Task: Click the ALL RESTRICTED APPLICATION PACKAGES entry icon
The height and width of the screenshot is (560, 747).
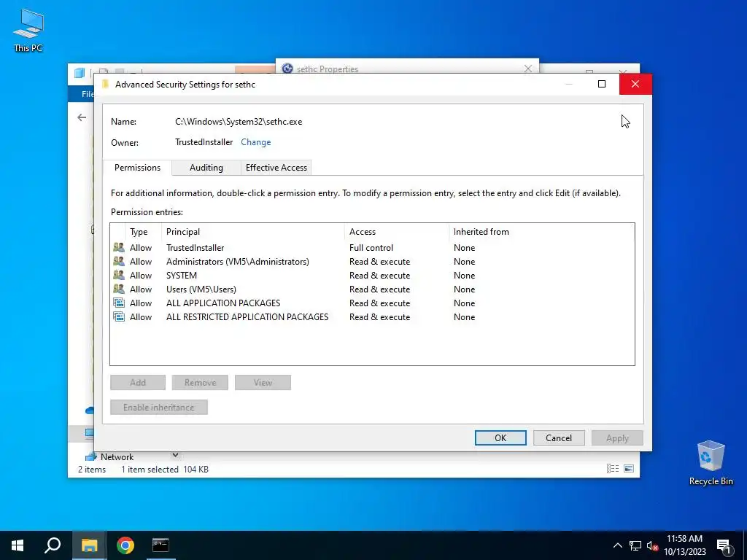Action: coord(119,316)
